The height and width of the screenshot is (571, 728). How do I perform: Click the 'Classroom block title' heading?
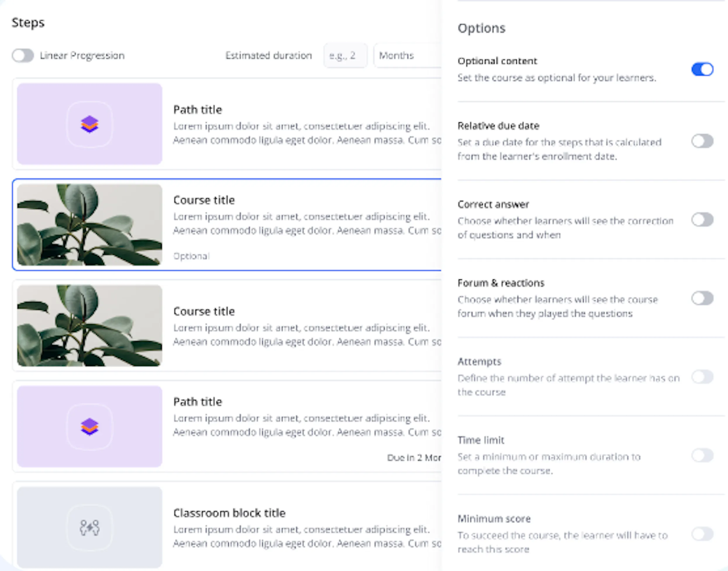[x=229, y=513]
